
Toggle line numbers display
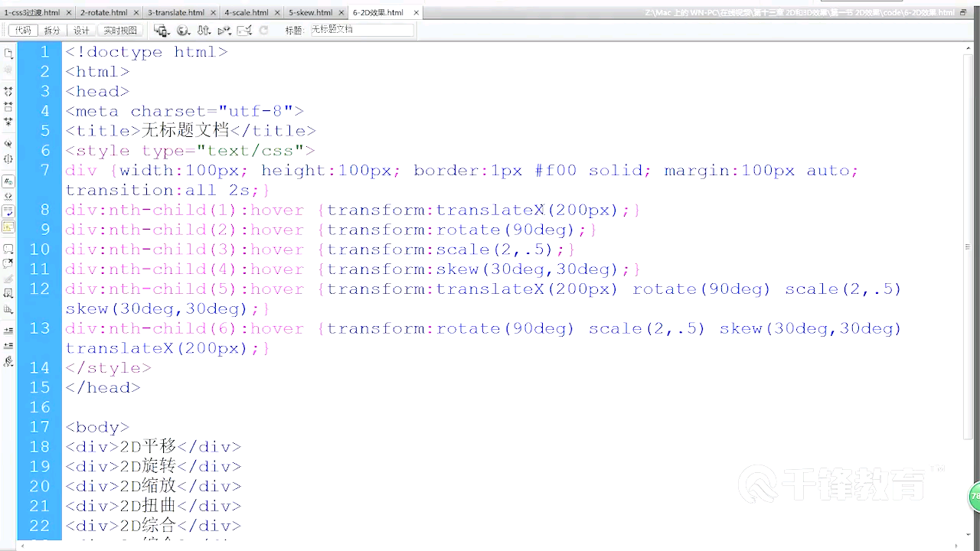click(x=8, y=181)
